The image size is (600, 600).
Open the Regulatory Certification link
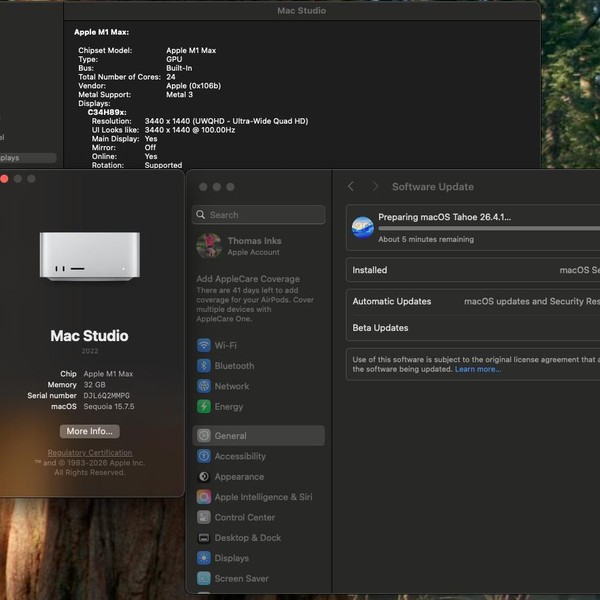(x=90, y=452)
